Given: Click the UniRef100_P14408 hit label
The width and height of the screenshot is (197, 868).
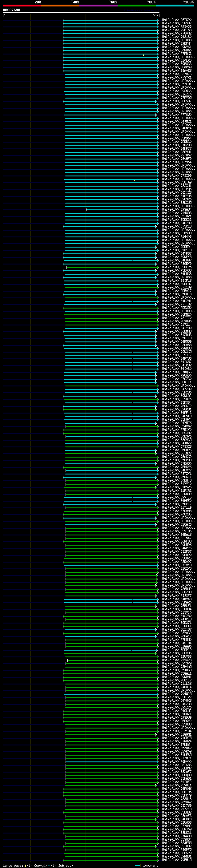Looking at the screenshot, I should [x=176, y=236].
